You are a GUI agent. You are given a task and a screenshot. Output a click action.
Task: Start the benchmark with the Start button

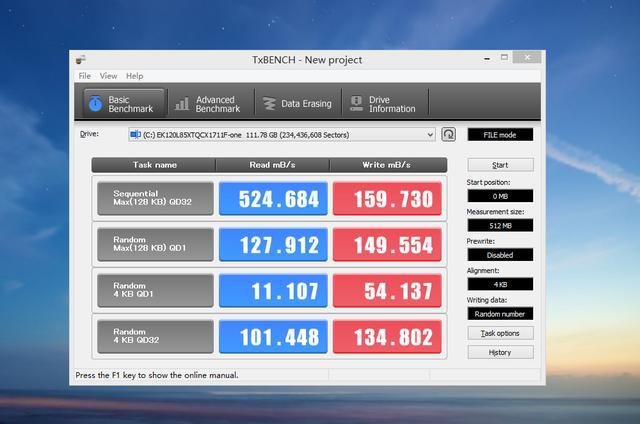500,165
